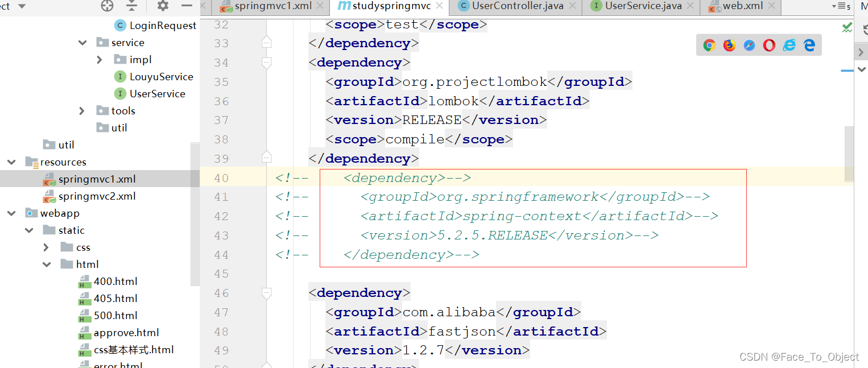Open the page in Opera browser icon
Viewport: 868px width, 368px height.
coord(769,45)
